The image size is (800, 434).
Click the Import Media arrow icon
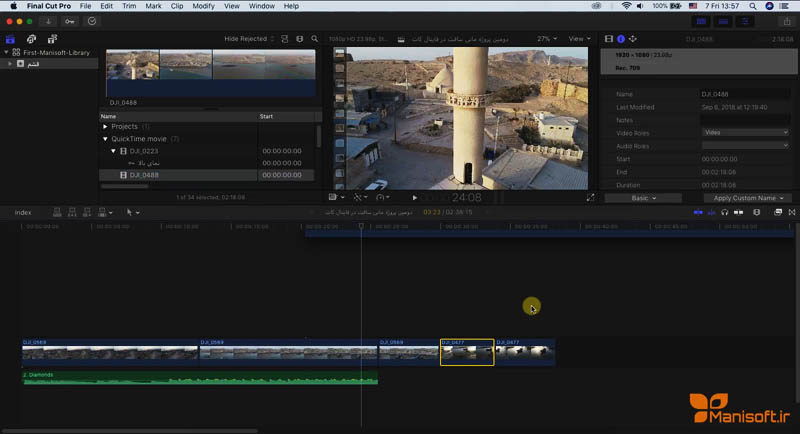pyautogui.click(x=48, y=21)
